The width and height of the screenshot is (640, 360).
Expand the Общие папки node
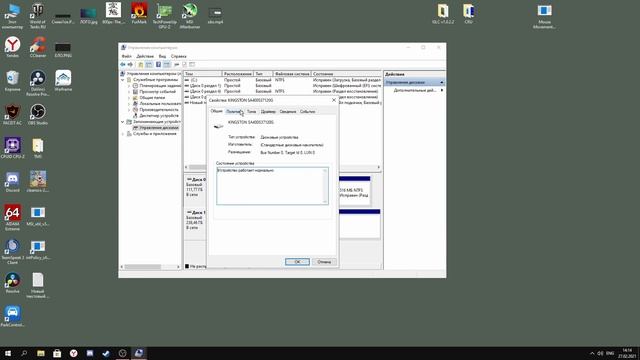click(x=129, y=98)
